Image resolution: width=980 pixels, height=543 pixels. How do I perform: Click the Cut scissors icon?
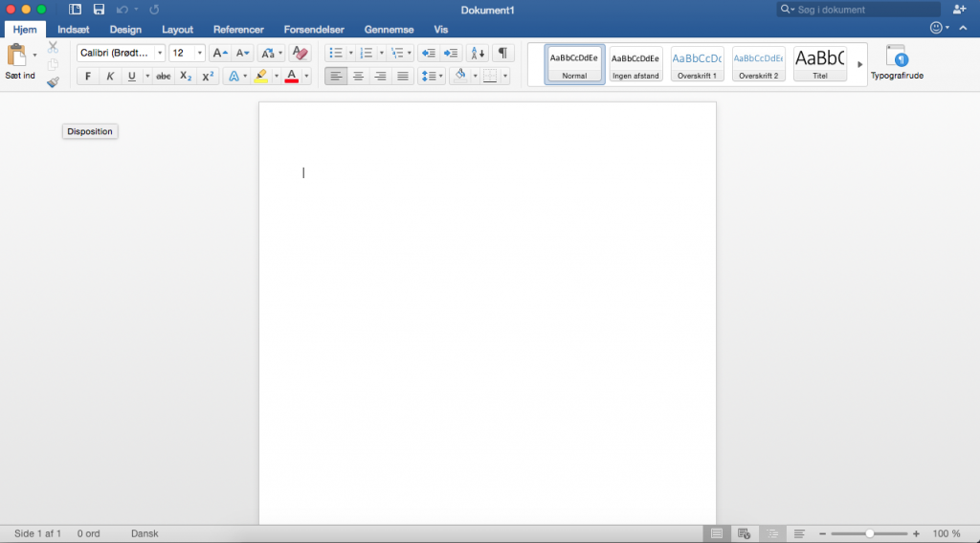54,47
